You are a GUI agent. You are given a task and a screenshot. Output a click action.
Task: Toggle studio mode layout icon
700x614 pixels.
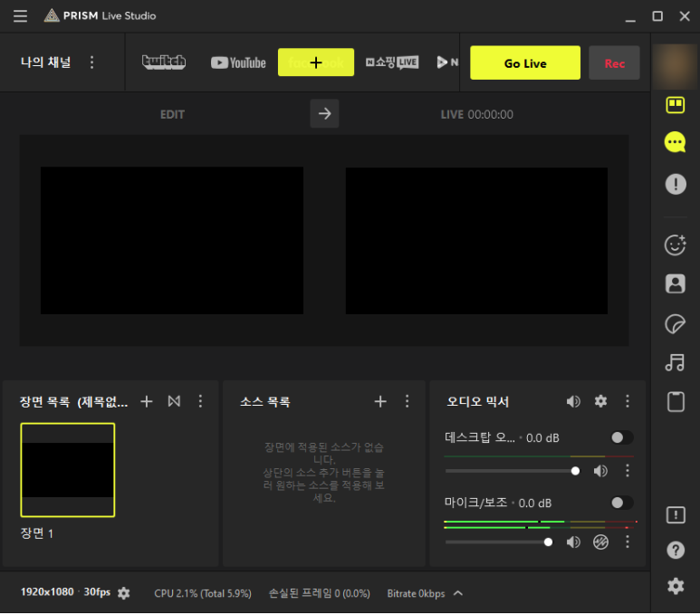click(x=676, y=105)
